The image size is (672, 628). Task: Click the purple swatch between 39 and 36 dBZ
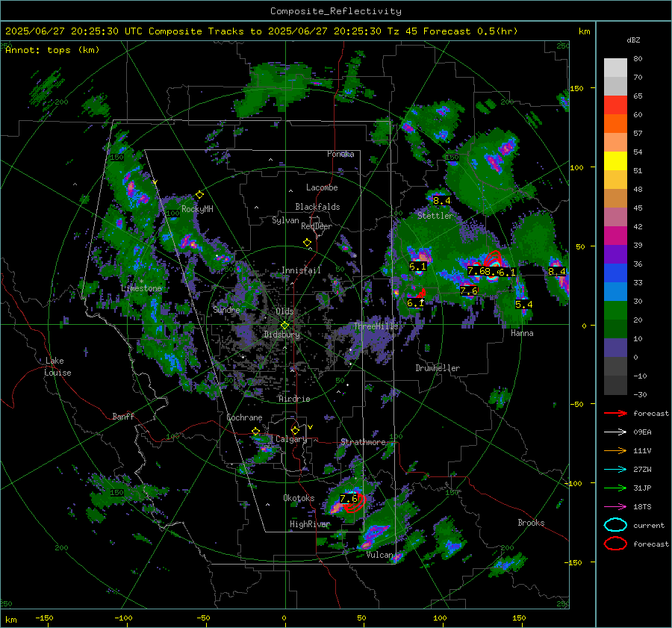tap(615, 255)
